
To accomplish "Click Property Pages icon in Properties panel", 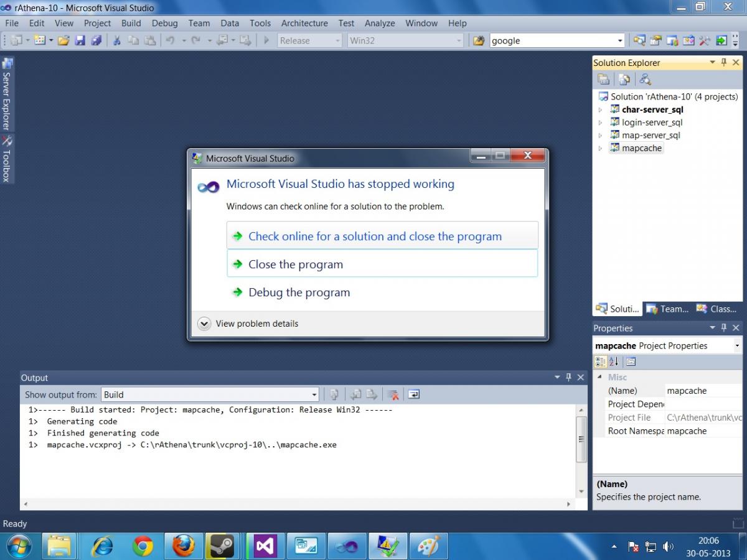I will 631,362.
